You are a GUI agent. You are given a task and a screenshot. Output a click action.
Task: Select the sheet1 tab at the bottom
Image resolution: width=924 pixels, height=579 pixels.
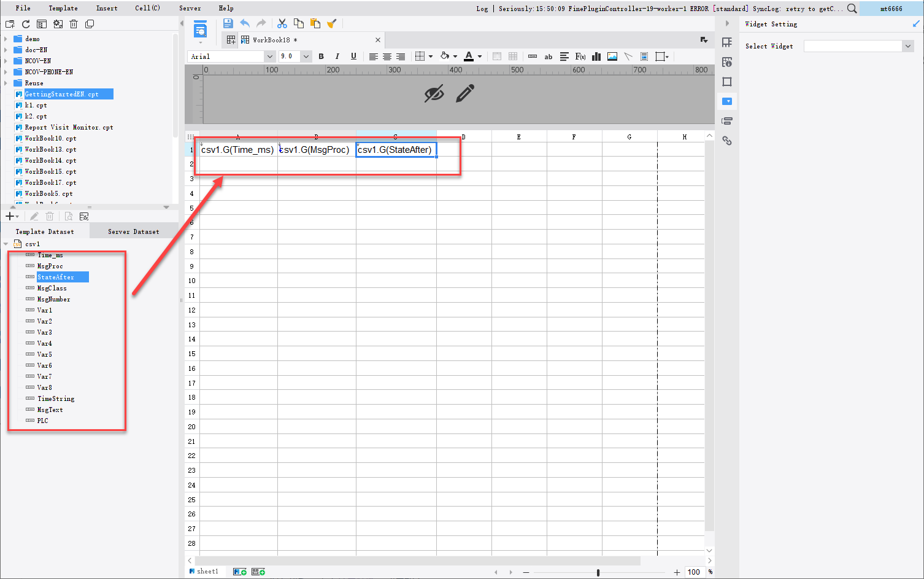204,571
